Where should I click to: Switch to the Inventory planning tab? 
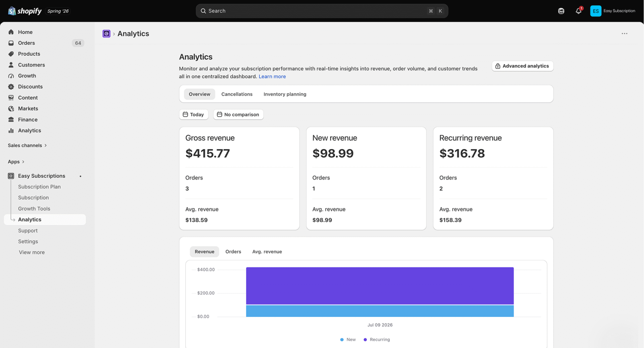(x=285, y=94)
